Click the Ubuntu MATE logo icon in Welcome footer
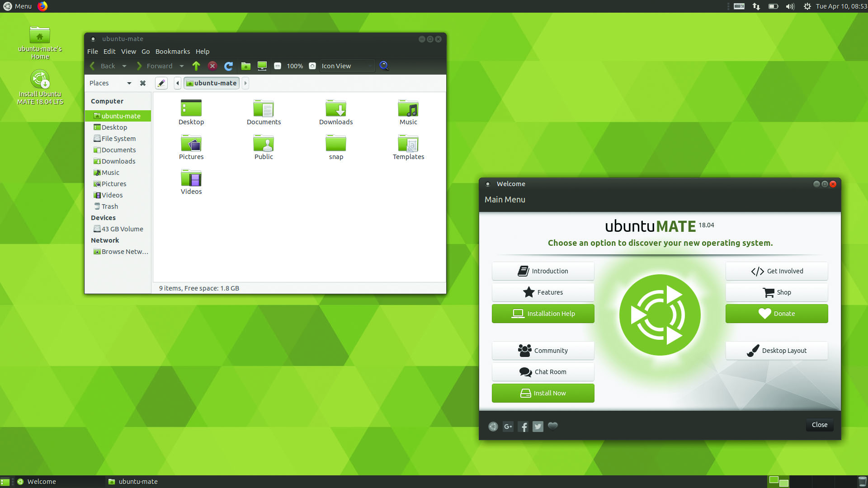This screenshot has height=488, width=868. [x=493, y=427]
